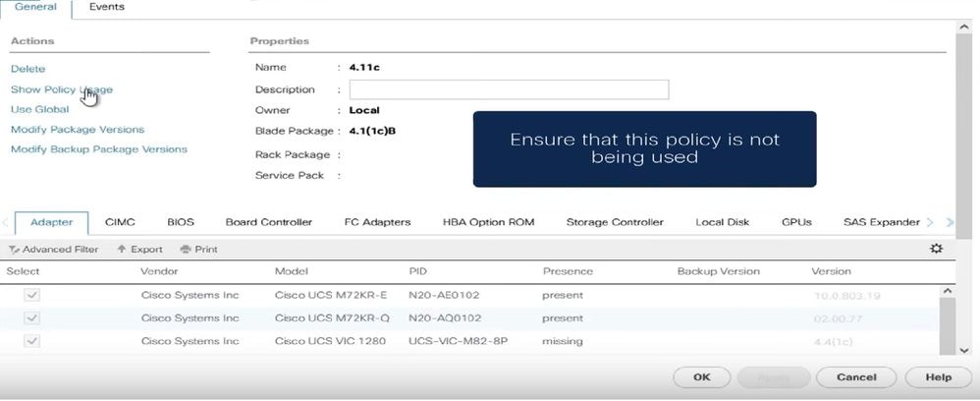Sort by the Version column header
980x401 pixels.
(x=832, y=271)
